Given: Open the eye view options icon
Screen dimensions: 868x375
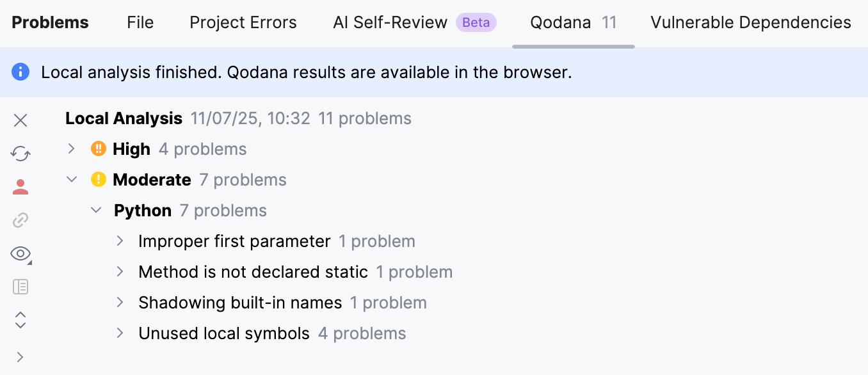Looking at the screenshot, I should coord(20,253).
